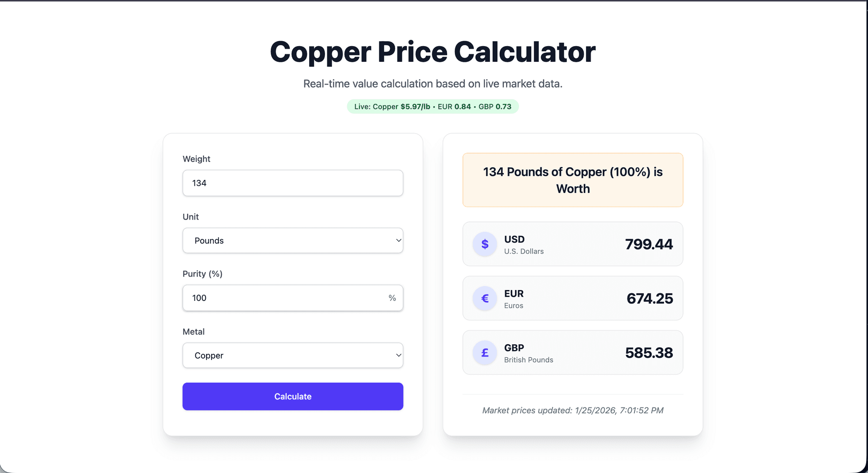The height and width of the screenshot is (473, 868).
Task: Select the 799.44 USD value text
Action: click(x=649, y=244)
